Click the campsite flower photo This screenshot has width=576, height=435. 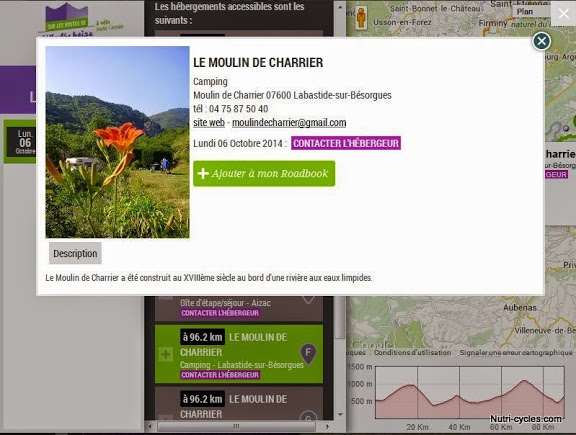pyautogui.click(x=118, y=142)
